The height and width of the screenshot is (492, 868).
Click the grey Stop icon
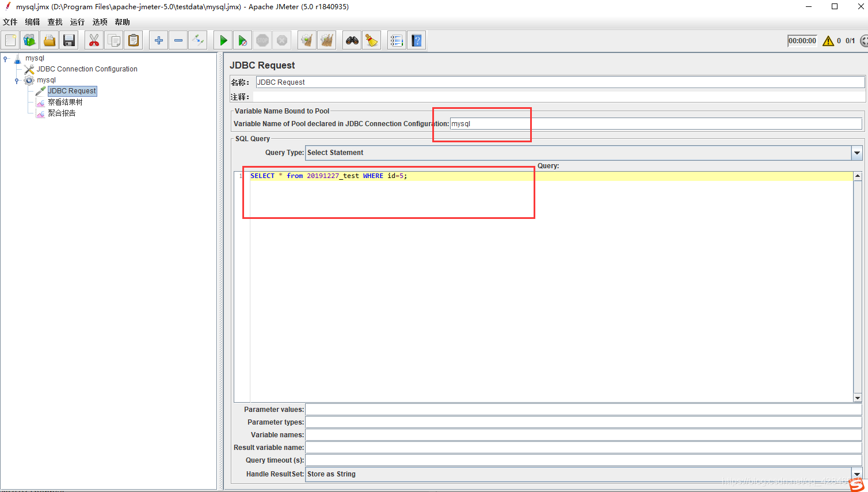(x=262, y=40)
